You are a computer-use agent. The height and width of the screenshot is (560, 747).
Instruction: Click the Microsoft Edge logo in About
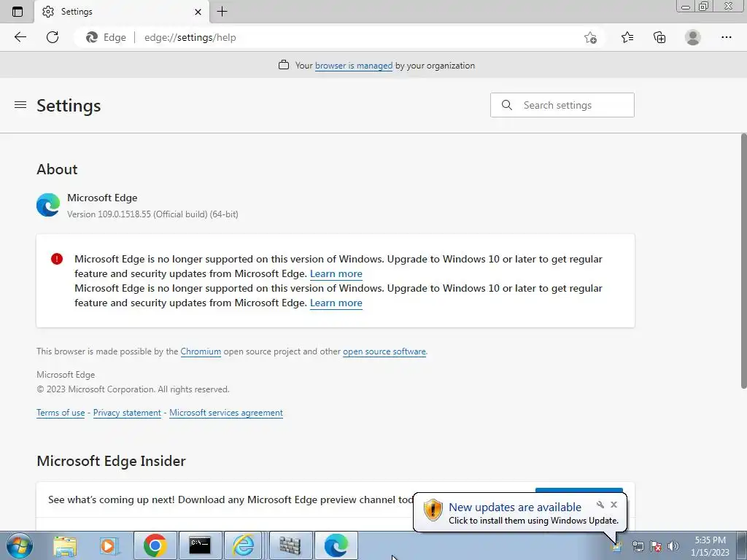48,205
